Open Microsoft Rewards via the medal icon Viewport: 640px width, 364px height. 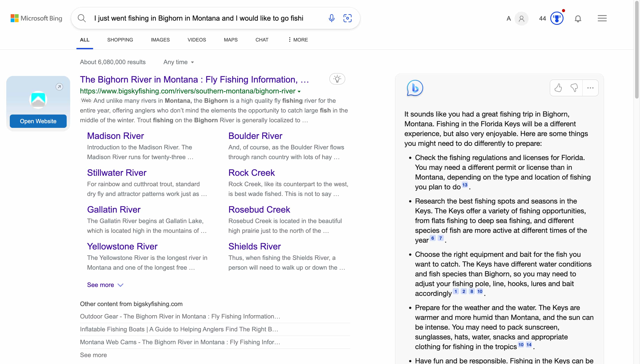[557, 18]
